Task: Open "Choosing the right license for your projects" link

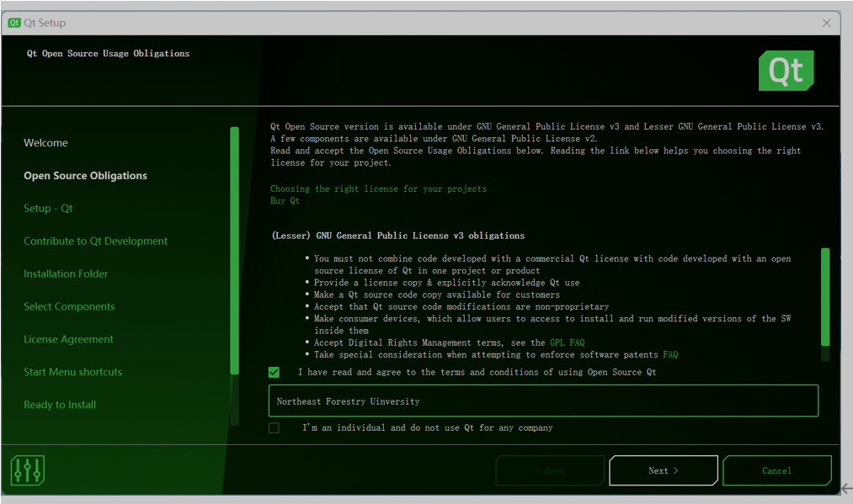Action: point(379,188)
